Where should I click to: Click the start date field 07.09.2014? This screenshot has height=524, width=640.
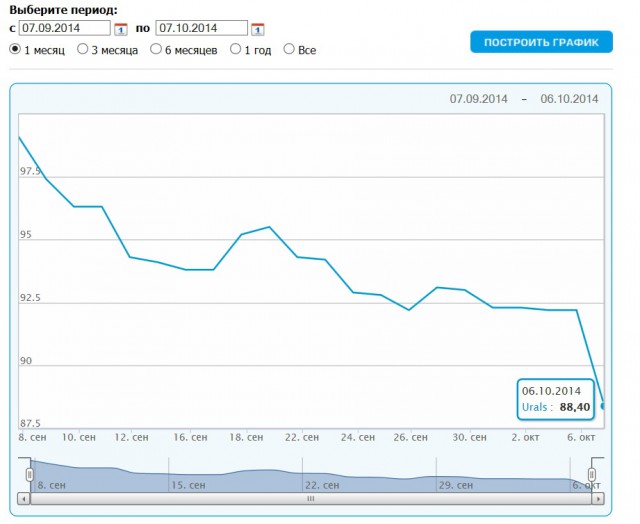65,28
